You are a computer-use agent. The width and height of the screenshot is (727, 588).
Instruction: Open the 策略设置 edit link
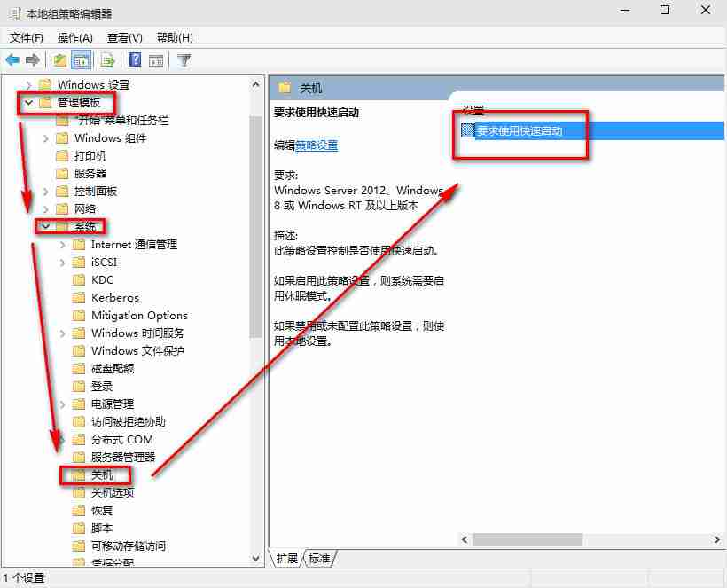(x=317, y=145)
